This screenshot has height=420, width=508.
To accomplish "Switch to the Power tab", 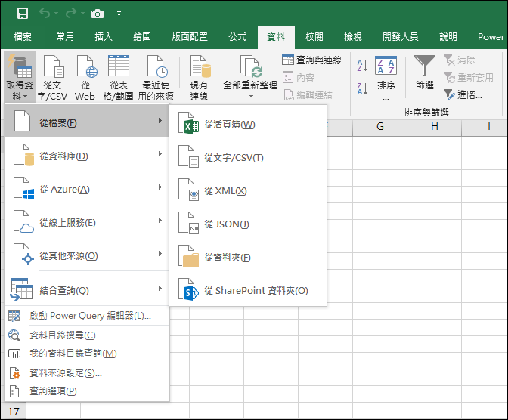I will point(491,37).
